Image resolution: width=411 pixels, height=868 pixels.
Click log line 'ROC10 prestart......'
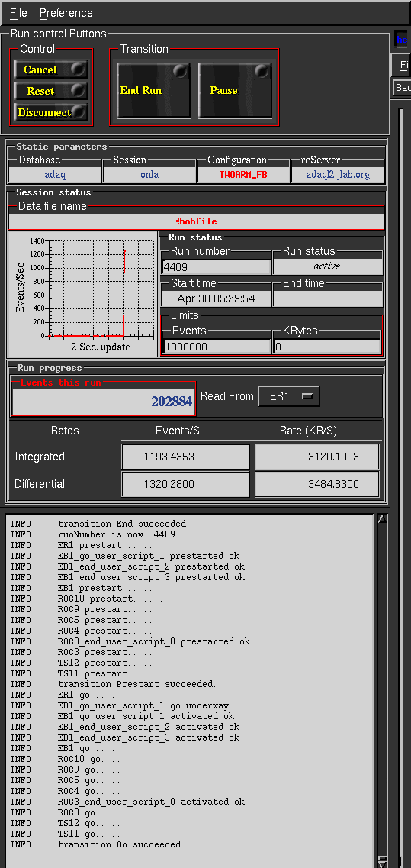pos(111,599)
